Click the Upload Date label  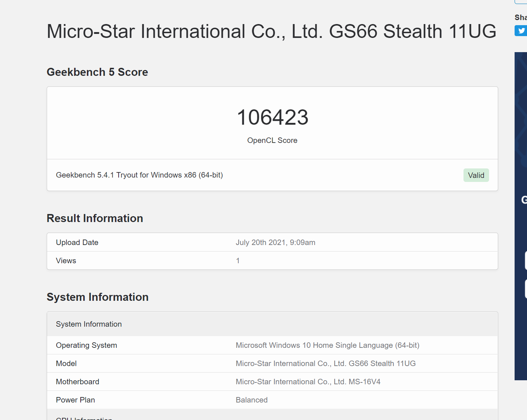(77, 242)
